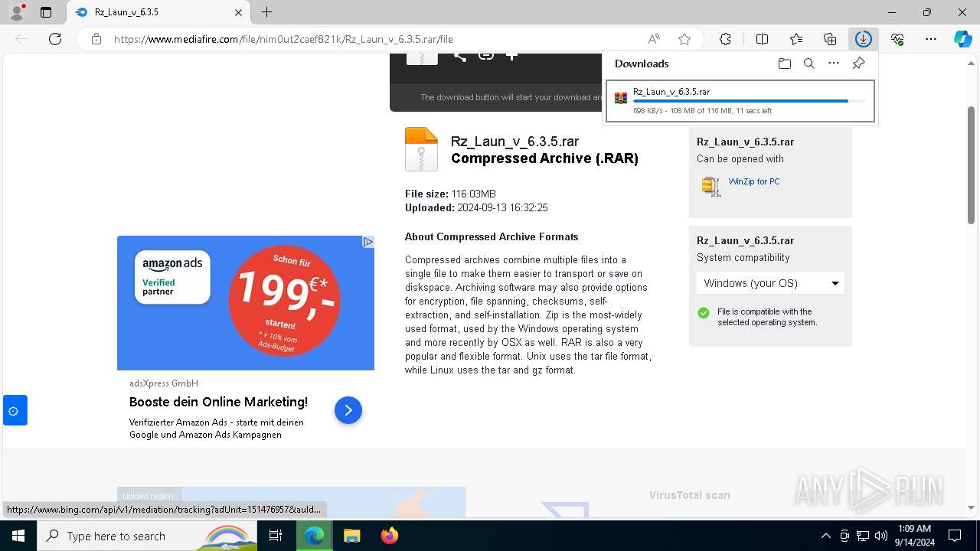
Task: Open the downloads folder from the panel
Action: (x=784, y=64)
